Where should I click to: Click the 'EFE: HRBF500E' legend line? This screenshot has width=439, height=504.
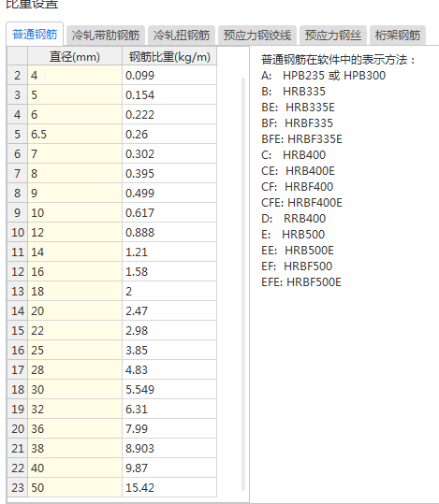tap(301, 282)
